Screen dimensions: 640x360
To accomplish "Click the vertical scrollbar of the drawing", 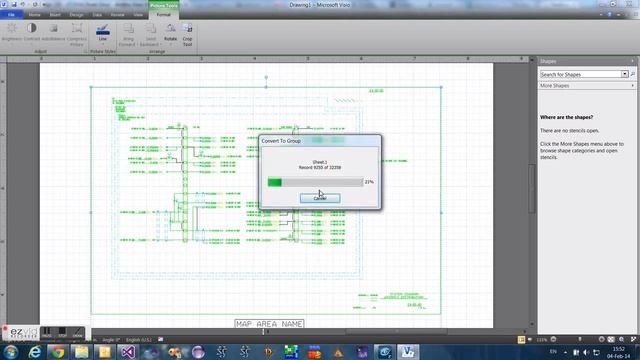I will (532, 190).
